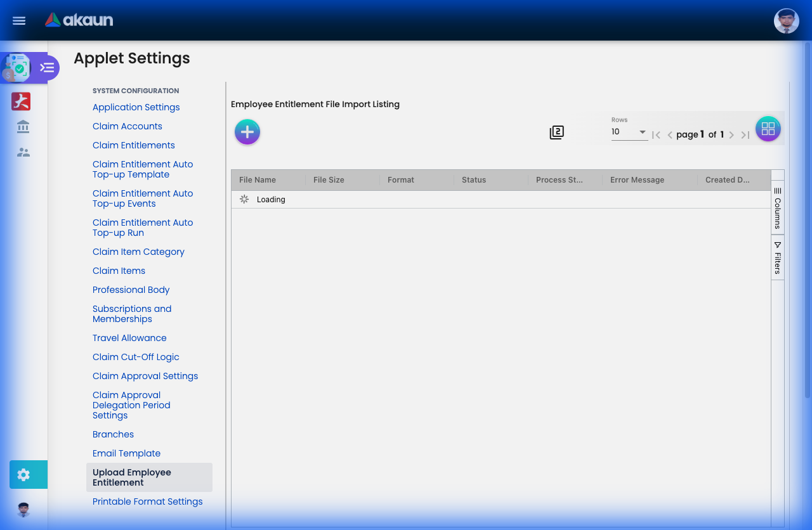This screenshot has height=530, width=812.
Task: Open the Printable Format Settings link
Action: click(147, 501)
